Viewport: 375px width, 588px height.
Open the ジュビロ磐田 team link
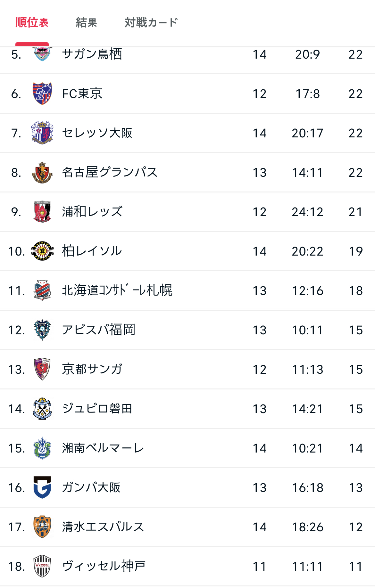[x=97, y=409]
